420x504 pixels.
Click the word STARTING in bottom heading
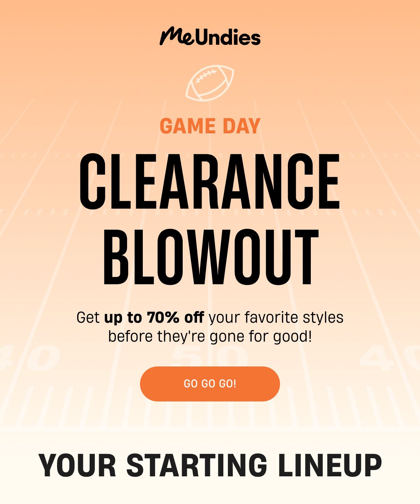click(x=197, y=465)
